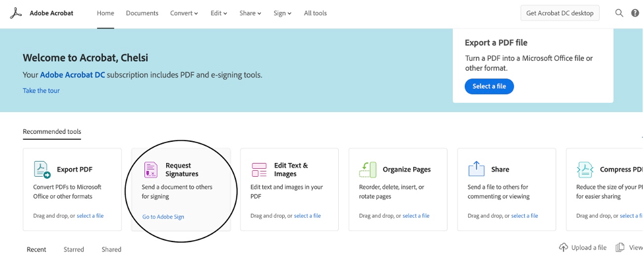Click the Export a PDF file heading

[x=496, y=43]
